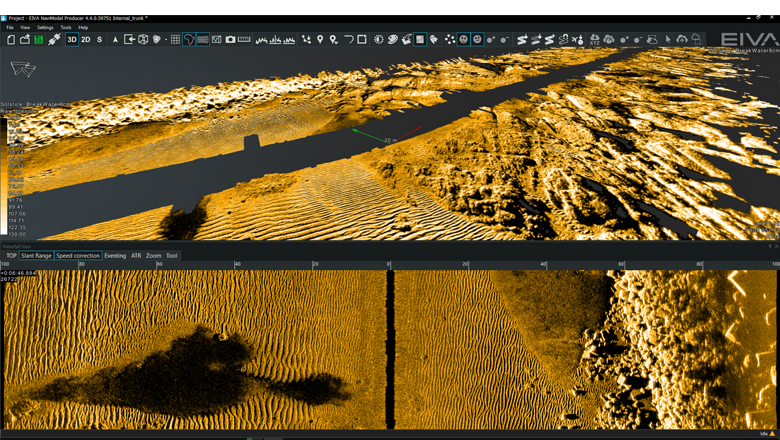Viewport: 780px width, 440px height.
Task: Switch to 3D view mode
Action: pyautogui.click(x=72, y=40)
